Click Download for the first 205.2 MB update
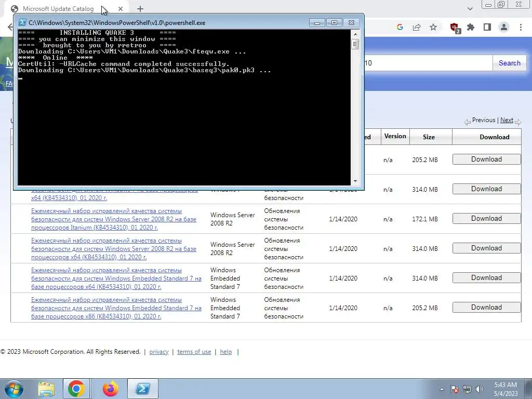Screen dimensions: 532x399 [x=486, y=159]
